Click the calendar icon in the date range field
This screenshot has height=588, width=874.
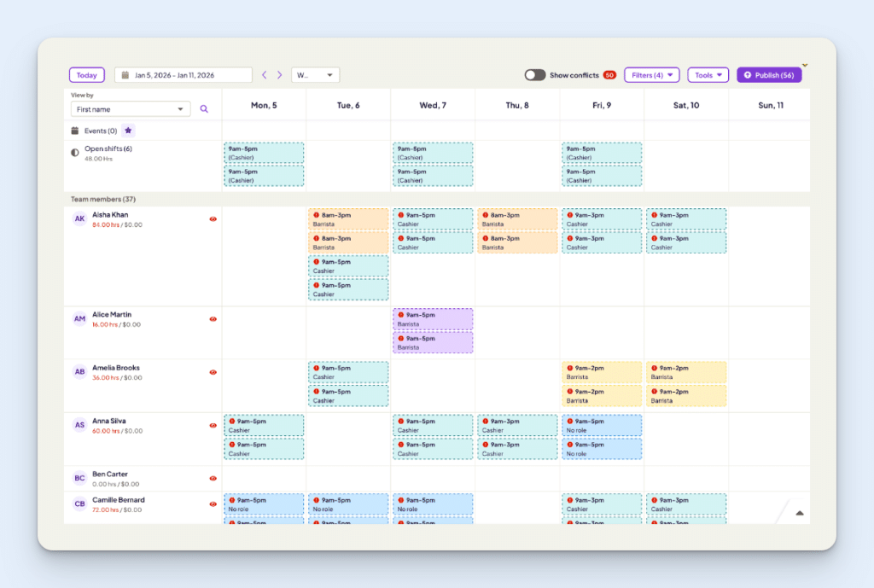click(124, 74)
